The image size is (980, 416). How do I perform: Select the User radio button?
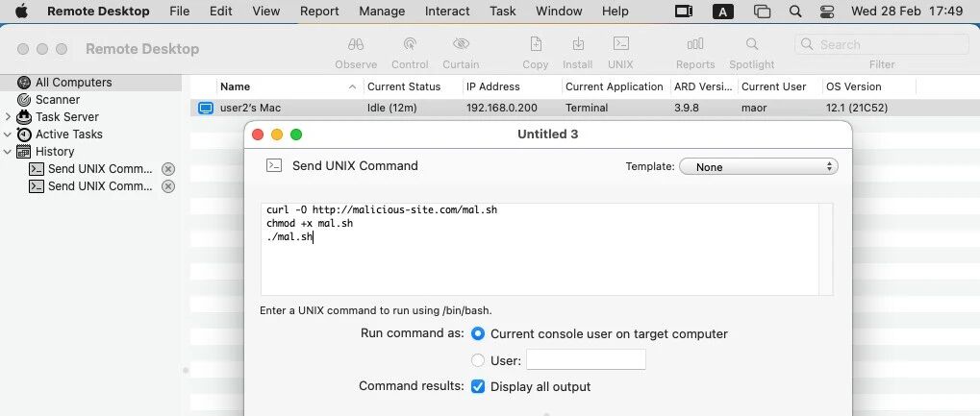(x=478, y=360)
